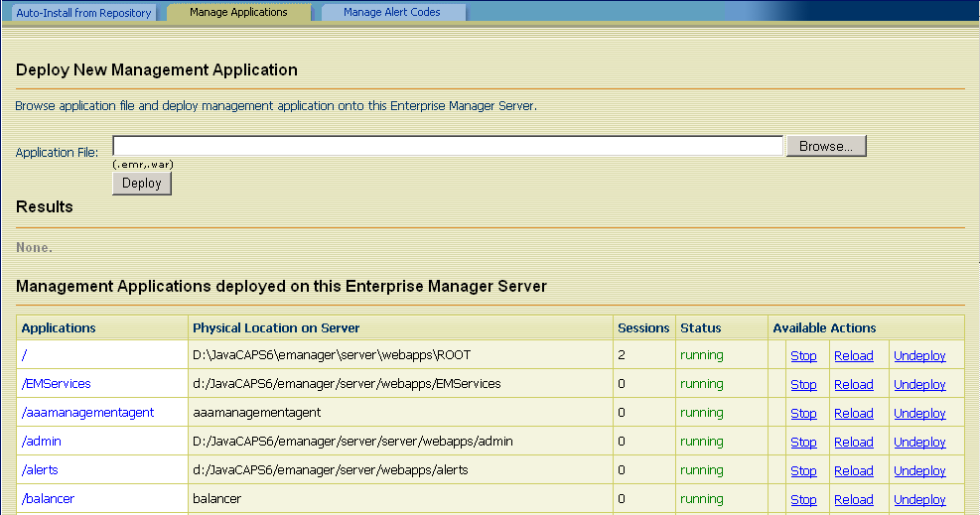Reload the /admin application

[x=854, y=442]
